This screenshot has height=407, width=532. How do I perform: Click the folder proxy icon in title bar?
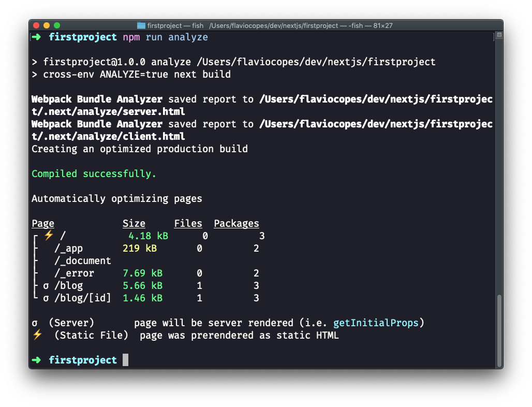pyautogui.click(x=141, y=25)
